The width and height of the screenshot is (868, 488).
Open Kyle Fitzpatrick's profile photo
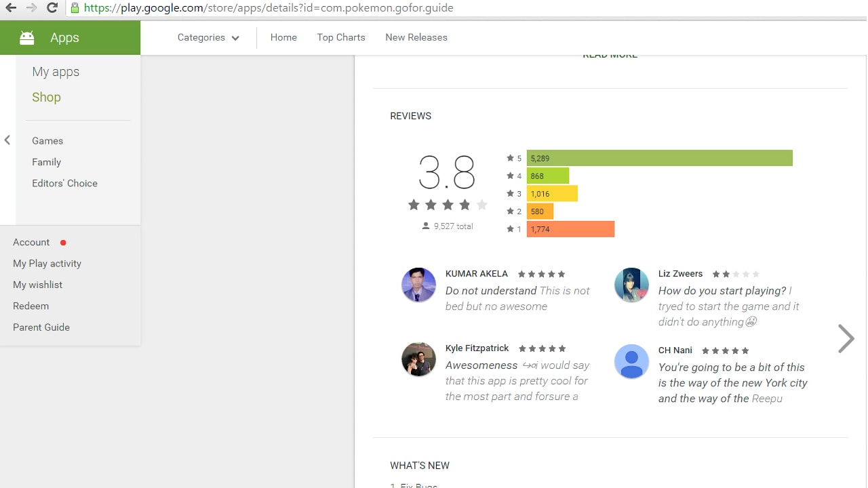[x=418, y=359]
